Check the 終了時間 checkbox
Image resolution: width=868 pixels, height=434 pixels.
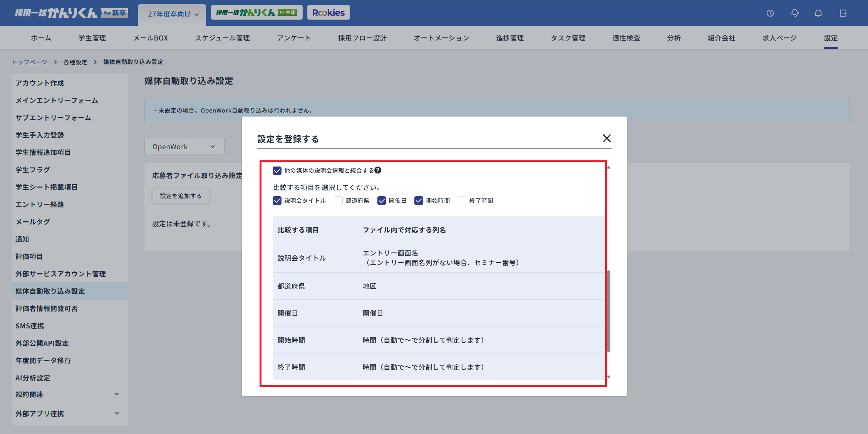(462, 201)
